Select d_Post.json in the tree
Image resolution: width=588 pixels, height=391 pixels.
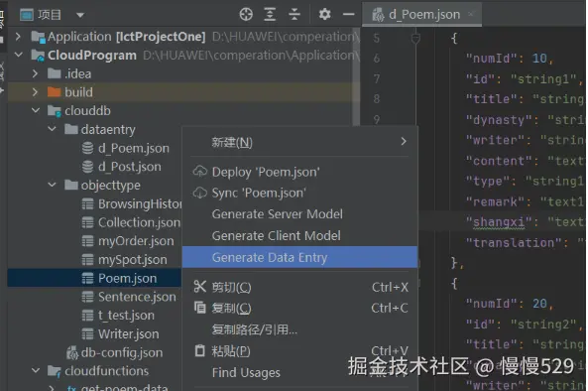[x=130, y=167]
